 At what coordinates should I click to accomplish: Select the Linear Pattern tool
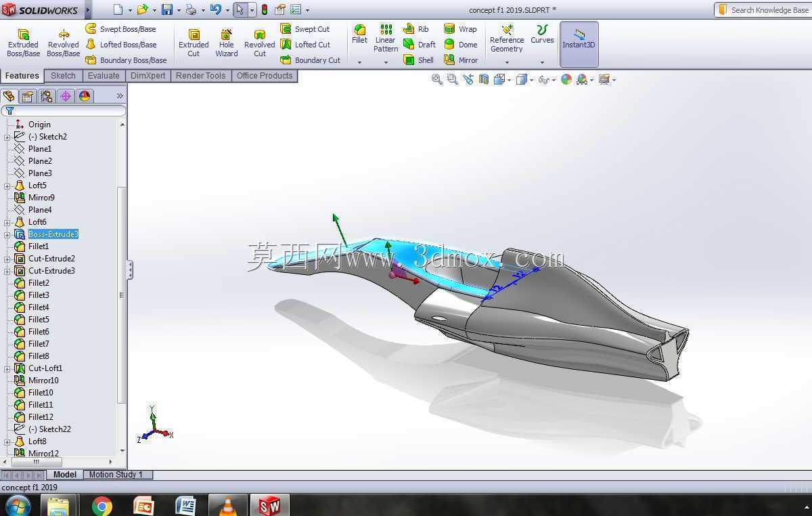[x=386, y=38]
